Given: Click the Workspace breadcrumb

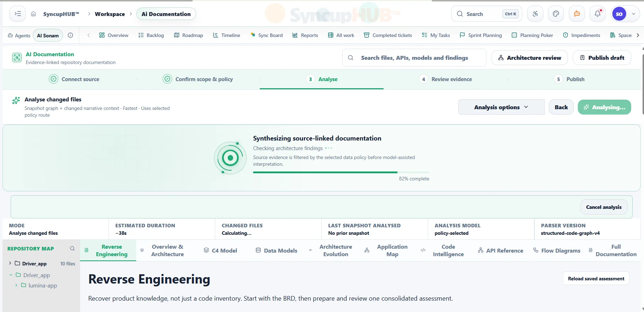Looking at the screenshot, I should coord(110,14).
